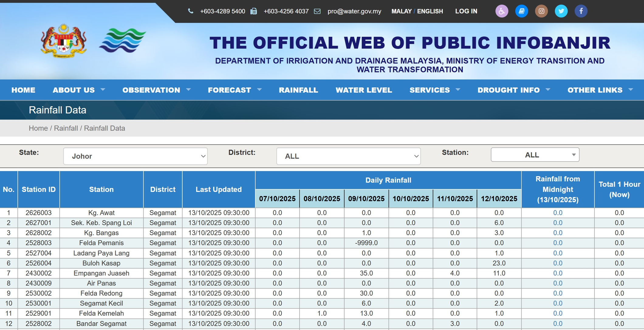Click Kg. Awat midnight rainfall value
The height and width of the screenshot is (330, 644).
pos(557,213)
